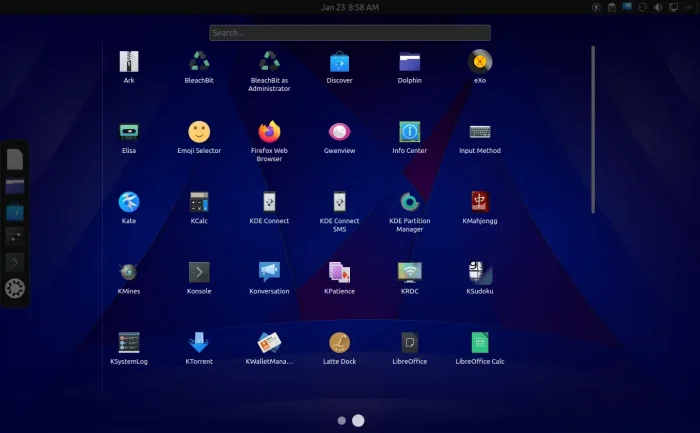Switch to the first page indicator dot
The width and height of the screenshot is (700, 433).
342,421
